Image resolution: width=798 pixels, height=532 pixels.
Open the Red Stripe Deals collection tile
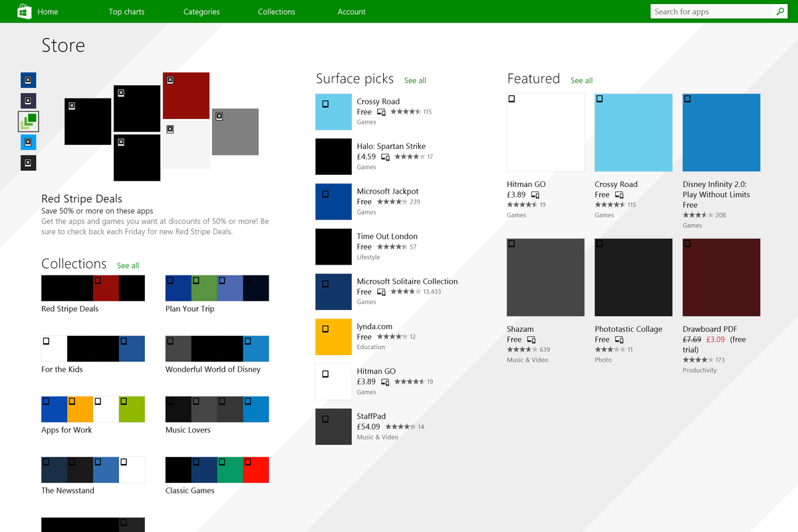click(93, 294)
